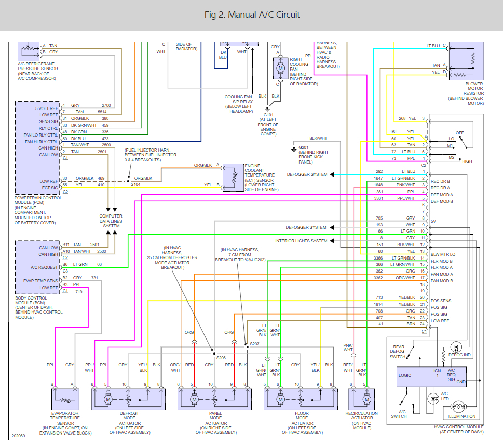Click the panel mode actuator motor symbol
The image size is (503, 448).
tap(194, 400)
